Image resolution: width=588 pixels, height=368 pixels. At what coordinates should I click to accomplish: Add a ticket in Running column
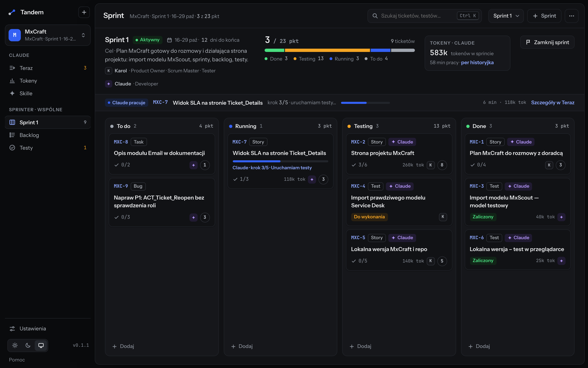[x=242, y=346]
